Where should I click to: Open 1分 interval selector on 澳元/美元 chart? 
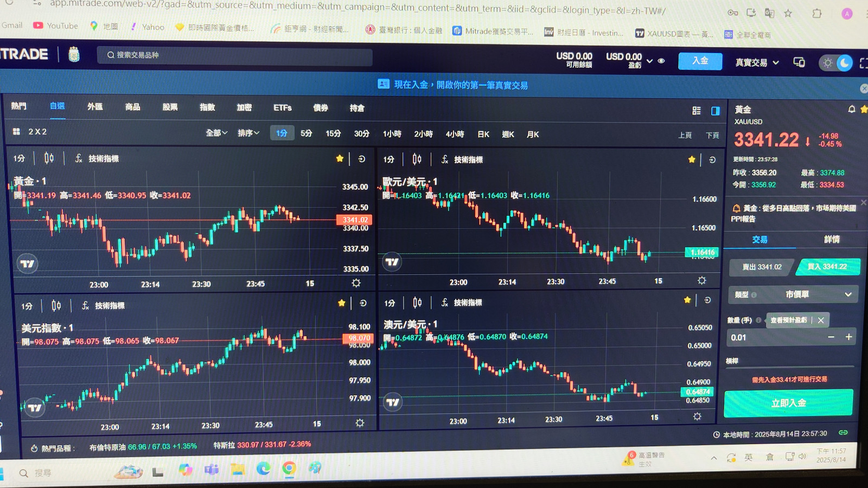pyautogui.click(x=390, y=303)
